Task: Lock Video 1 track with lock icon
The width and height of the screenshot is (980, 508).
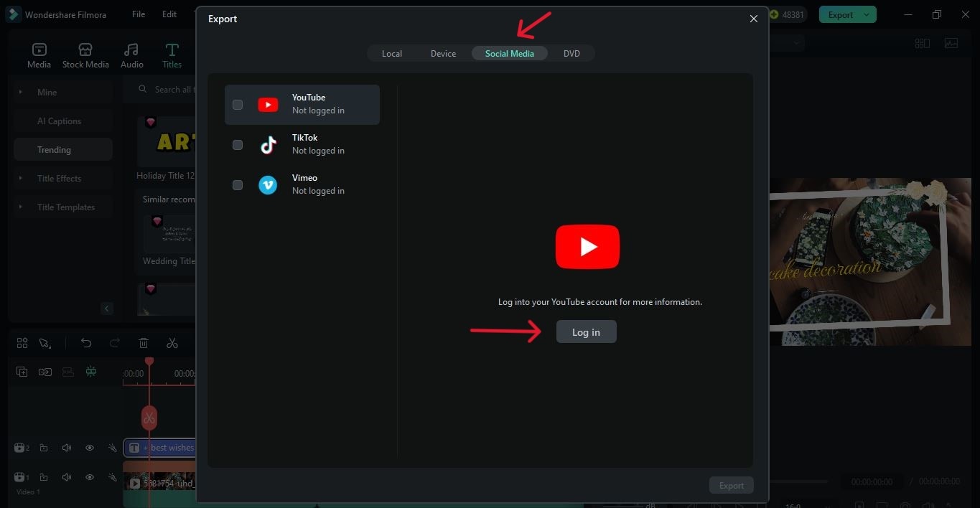Action: tap(44, 477)
